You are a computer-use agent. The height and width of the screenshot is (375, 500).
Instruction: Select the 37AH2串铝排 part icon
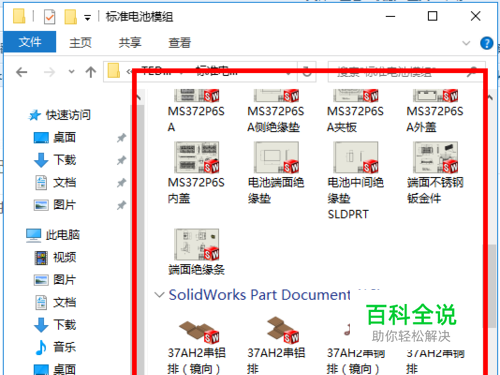click(282, 330)
